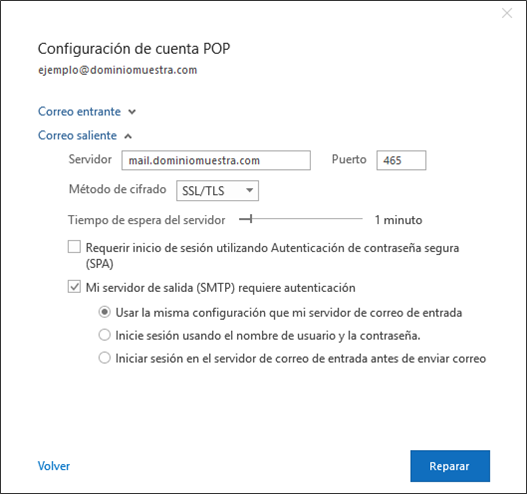Click the far right of timeout slider track
This screenshot has width=528, height=495.
click(x=361, y=219)
